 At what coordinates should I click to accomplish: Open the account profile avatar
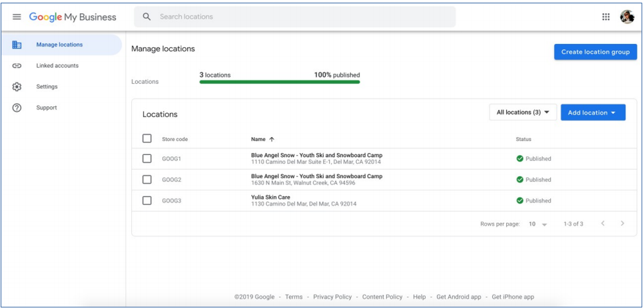point(627,17)
